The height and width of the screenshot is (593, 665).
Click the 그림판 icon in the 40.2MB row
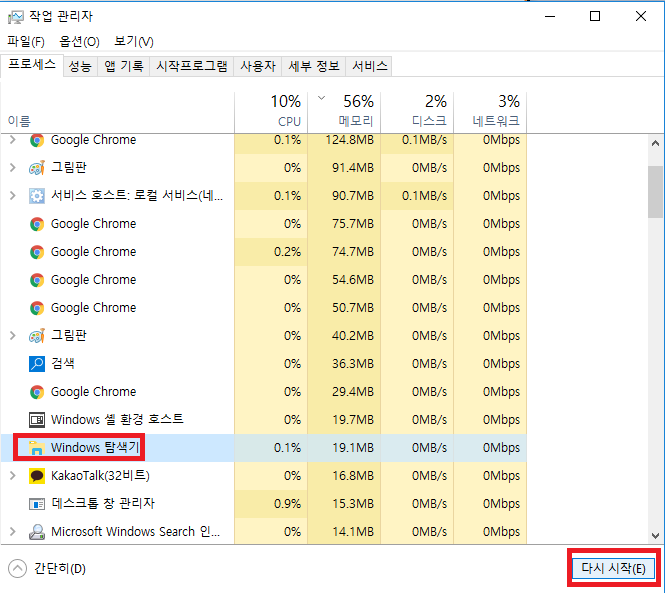pyautogui.click(x=37, y=336)
